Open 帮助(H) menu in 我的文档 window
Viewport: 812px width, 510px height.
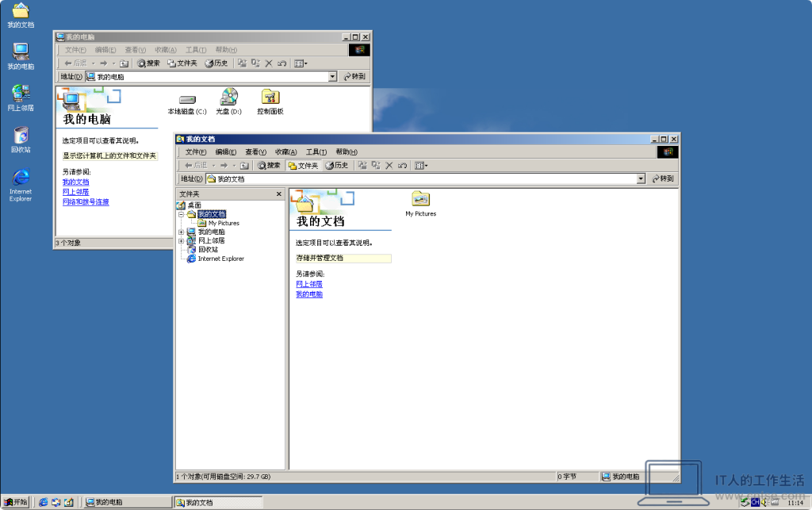pos(347,151)
